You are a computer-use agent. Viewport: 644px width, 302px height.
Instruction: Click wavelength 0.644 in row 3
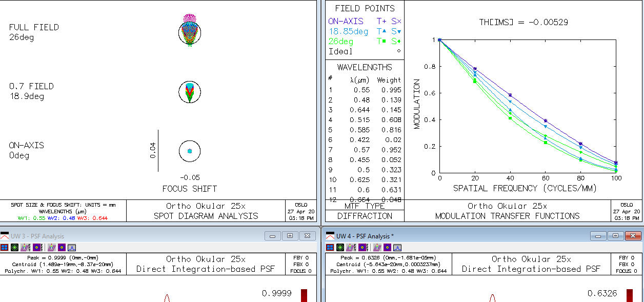coord(360,110)
